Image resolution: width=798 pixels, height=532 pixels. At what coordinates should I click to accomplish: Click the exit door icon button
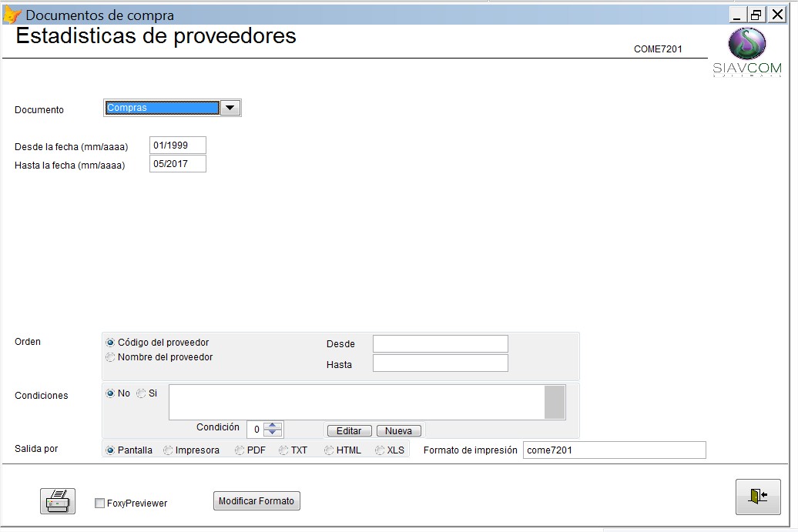[758, 497]
